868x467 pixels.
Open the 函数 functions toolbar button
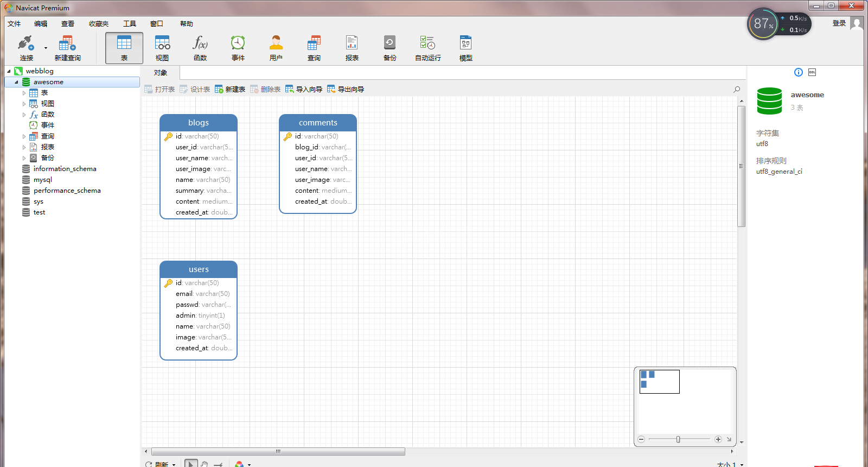pyautogui.click(x=200, y=48)
